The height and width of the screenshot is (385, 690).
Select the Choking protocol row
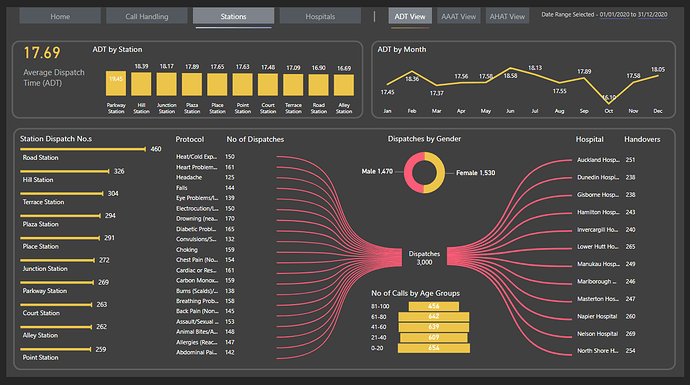click(x=206, y=249)
